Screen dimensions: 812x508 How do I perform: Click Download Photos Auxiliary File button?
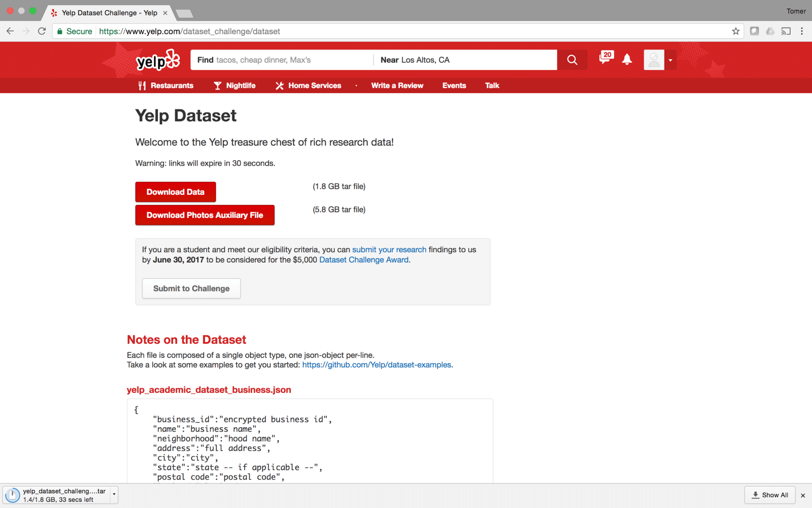pos(205,215)
